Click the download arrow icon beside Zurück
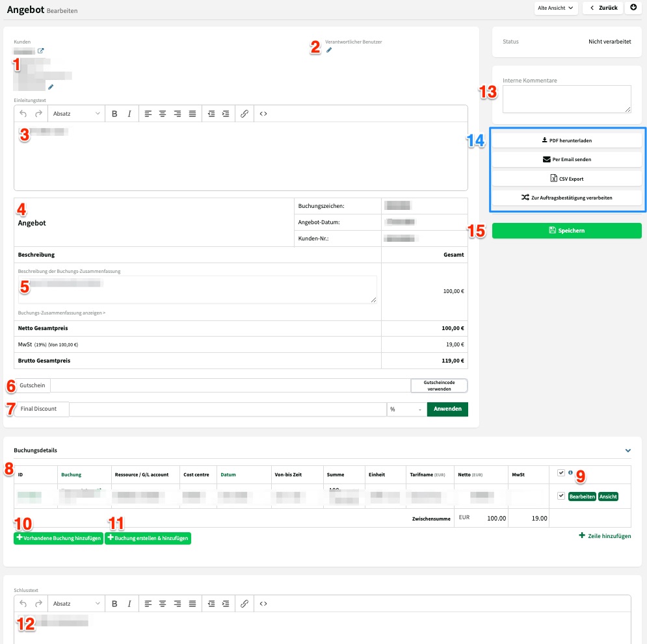 tap(633, 7)
